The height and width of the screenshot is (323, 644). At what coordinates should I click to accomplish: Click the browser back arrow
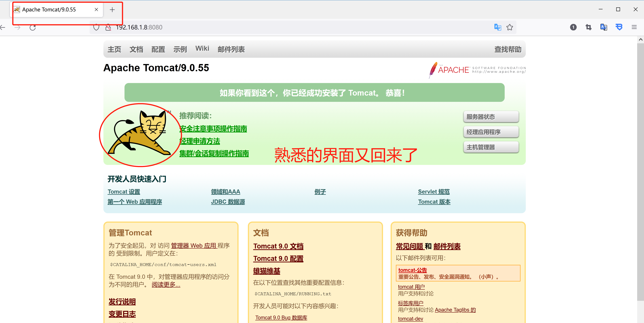tap(2, 27)
